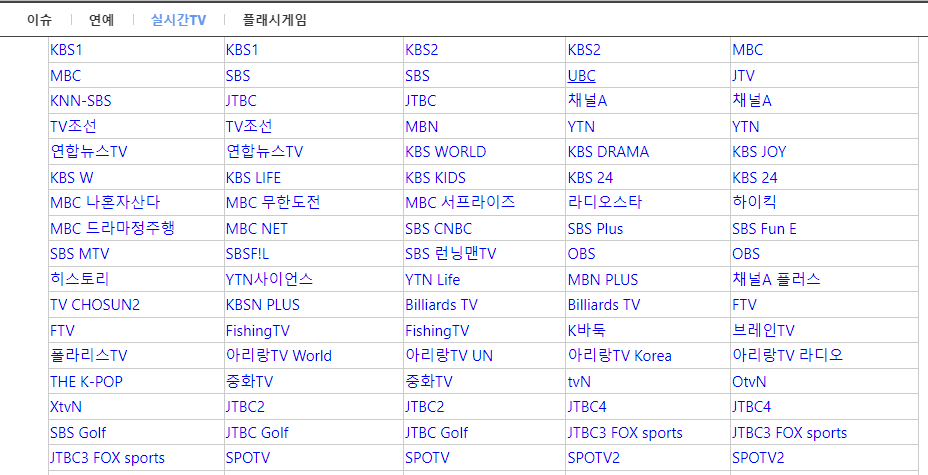Viewport: 928px width, 475px height.
Task: Open the JTV channel link
Action: 743,76
